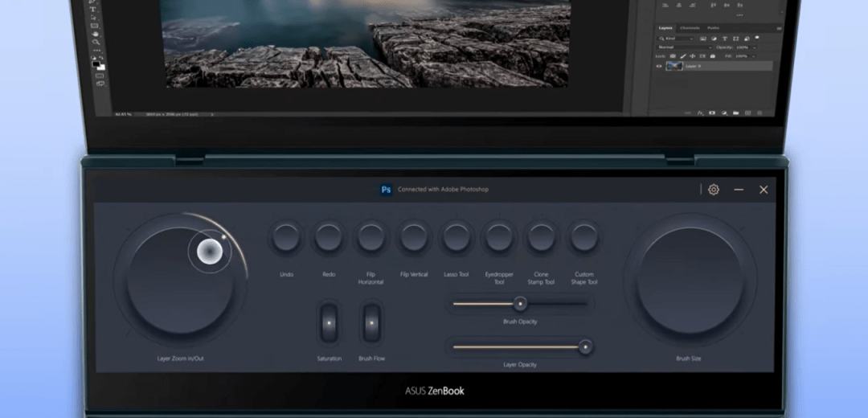Add a layer style with fx icon
868x418 pixels.
pyautogui.click(x=700, y=113)
